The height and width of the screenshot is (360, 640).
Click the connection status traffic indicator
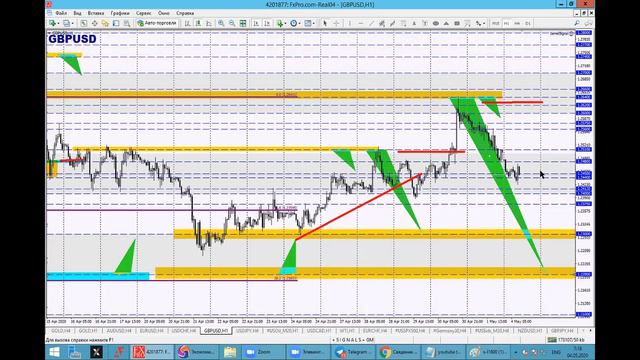tap(567, 340)
